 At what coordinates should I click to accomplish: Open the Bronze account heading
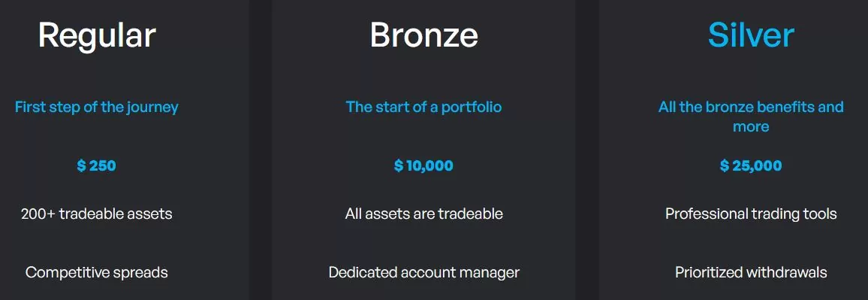(x=424, y=35)
